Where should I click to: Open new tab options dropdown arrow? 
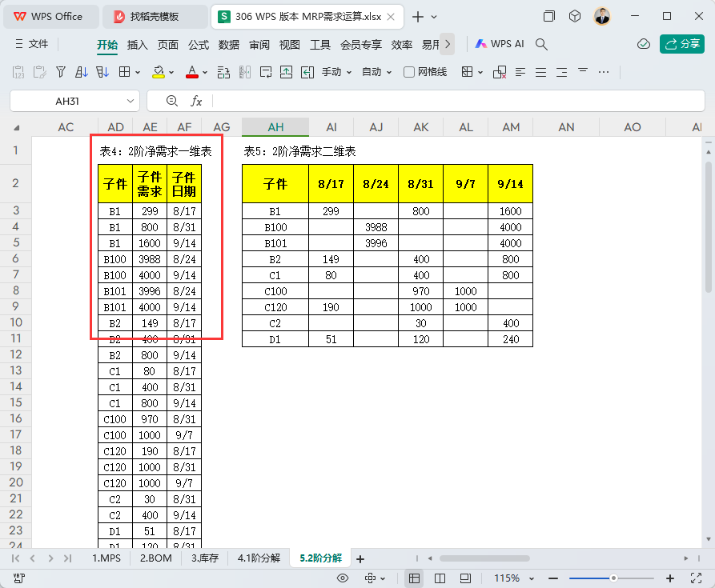point(434,17)
